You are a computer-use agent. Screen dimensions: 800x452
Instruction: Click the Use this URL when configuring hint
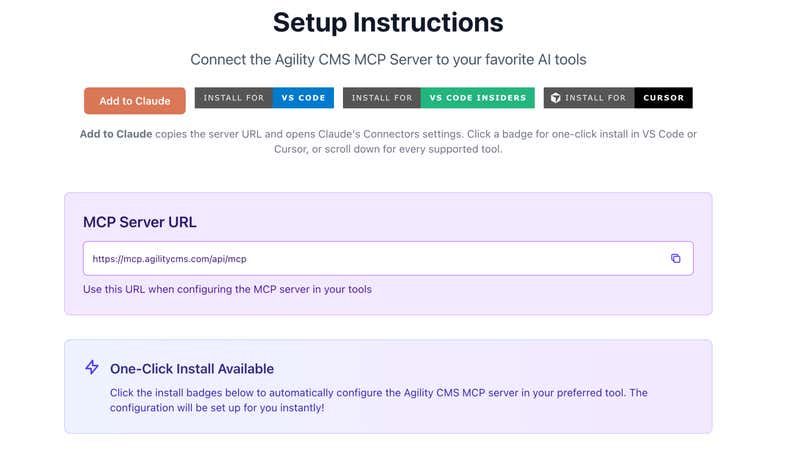coord(228,289)
